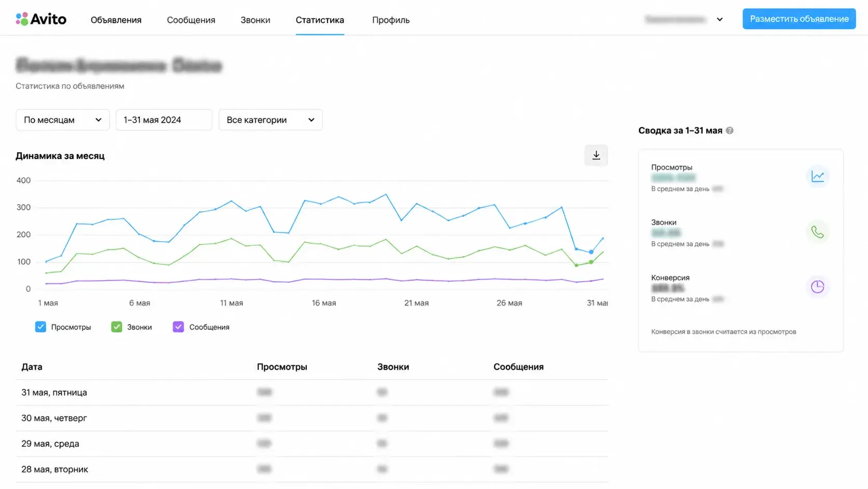Open the Профиль tab
Screen dimensions: 868x489
[x=391, y=20]
